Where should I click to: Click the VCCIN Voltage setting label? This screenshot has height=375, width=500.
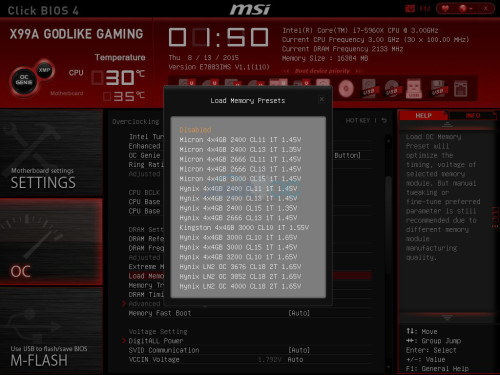[154, 359]
